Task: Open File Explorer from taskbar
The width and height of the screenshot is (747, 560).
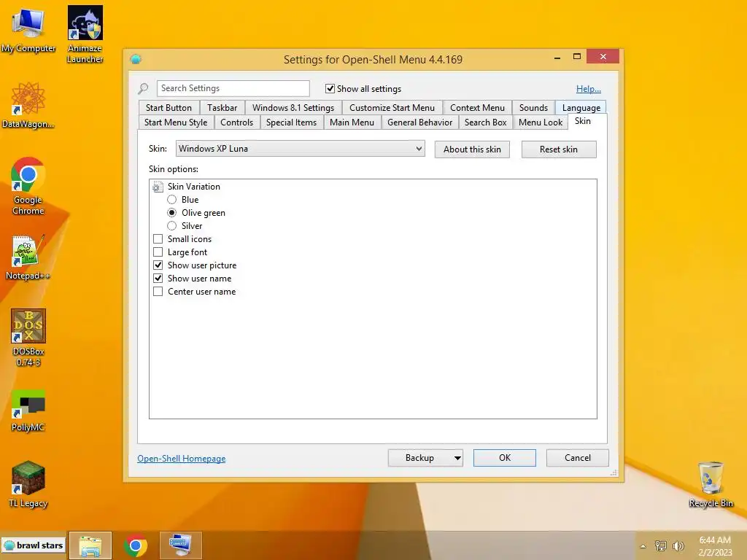Action: click(x=90, y=545)
